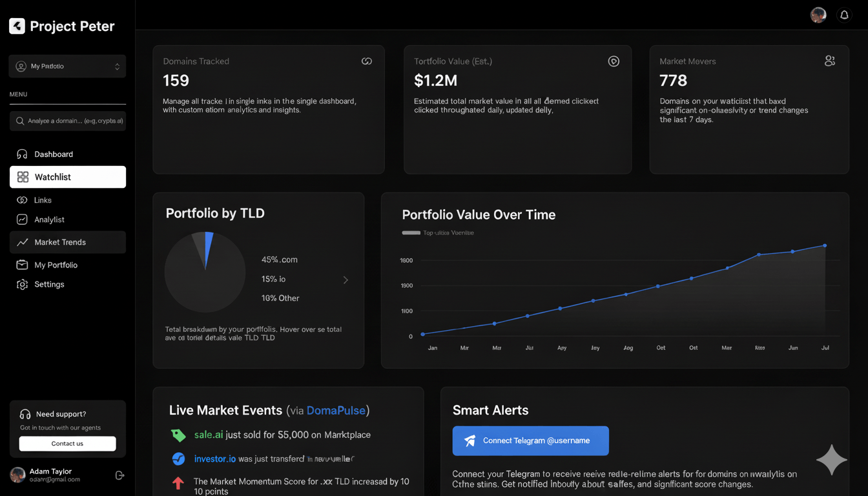Click the users icon on Market Movers card
868x496 pixels.
point(830,61)
